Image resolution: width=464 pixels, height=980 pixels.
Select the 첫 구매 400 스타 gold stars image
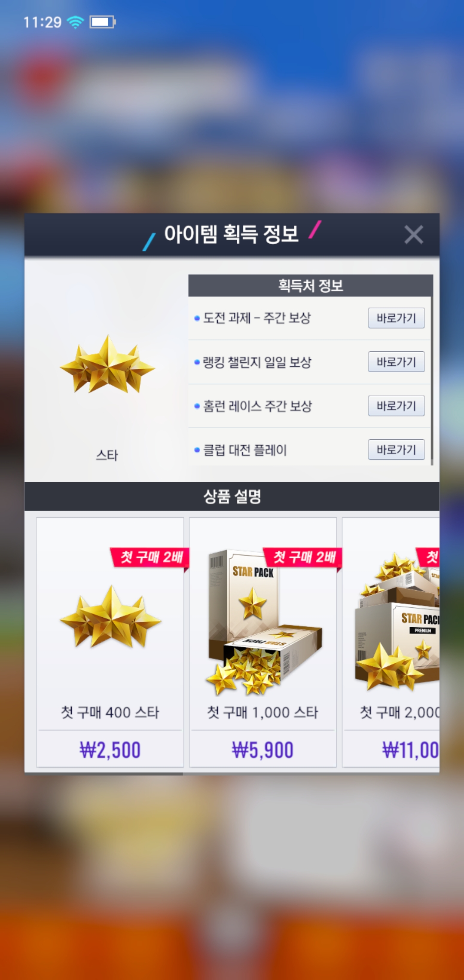point(110,616)
